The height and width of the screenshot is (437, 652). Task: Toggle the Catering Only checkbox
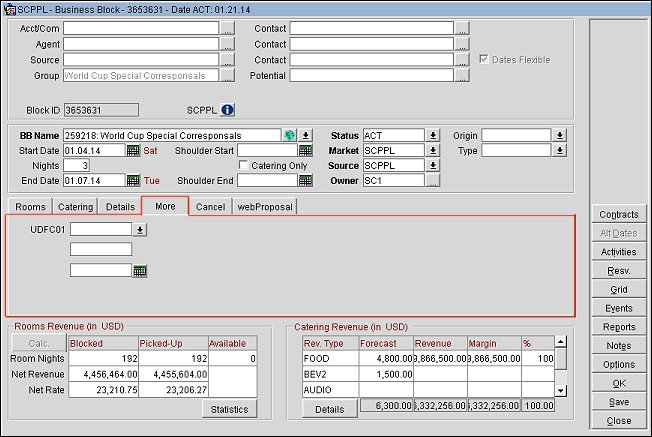point(243,165)
